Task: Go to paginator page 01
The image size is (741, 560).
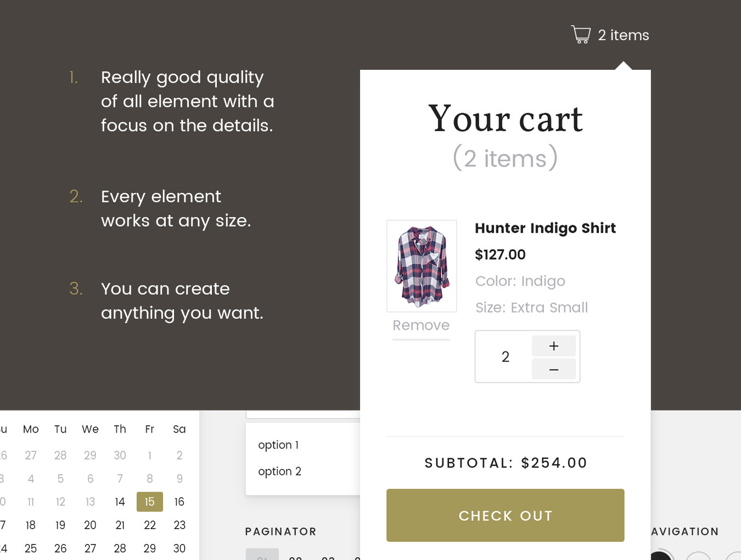Action: 262,556
